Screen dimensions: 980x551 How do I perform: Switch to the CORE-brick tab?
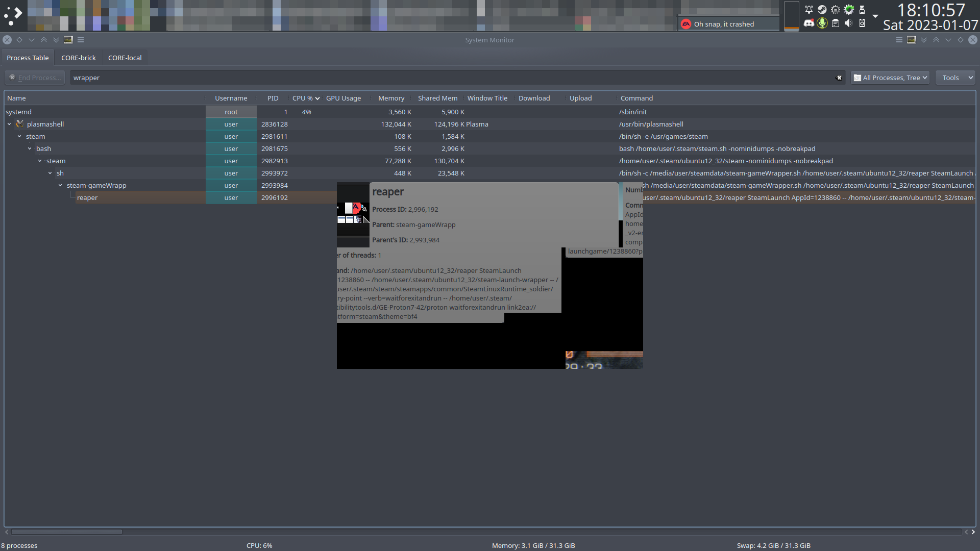(79, 58)
